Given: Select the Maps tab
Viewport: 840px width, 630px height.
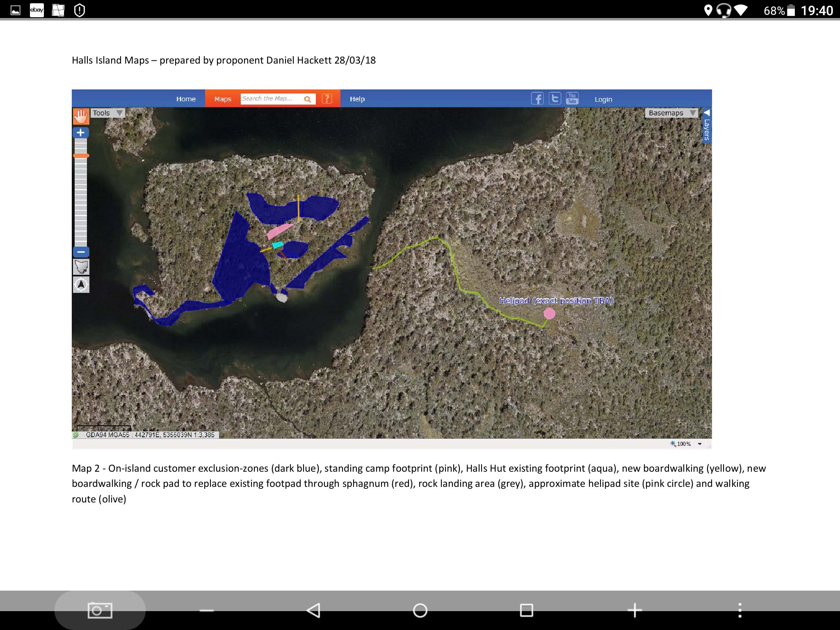Looking at the screenshot, I should pos(223,99).
